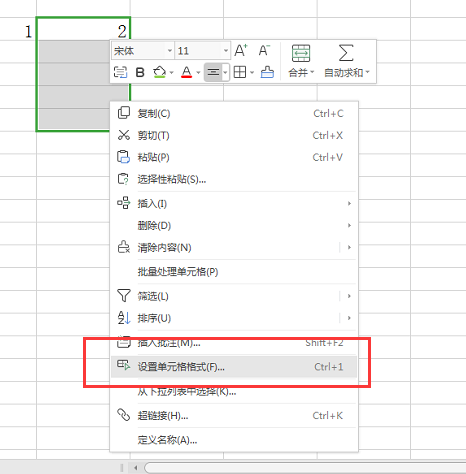Viewport: 466px width, 474px height.
Task: Choose 超链接(H) menu entry
Action: [234, 416]
